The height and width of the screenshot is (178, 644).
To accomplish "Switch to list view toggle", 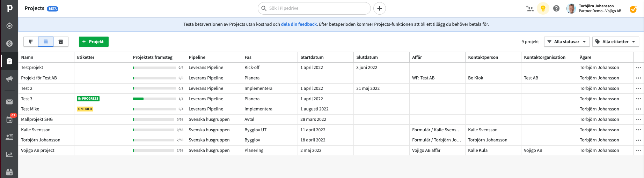I will [x=46, y=42].
